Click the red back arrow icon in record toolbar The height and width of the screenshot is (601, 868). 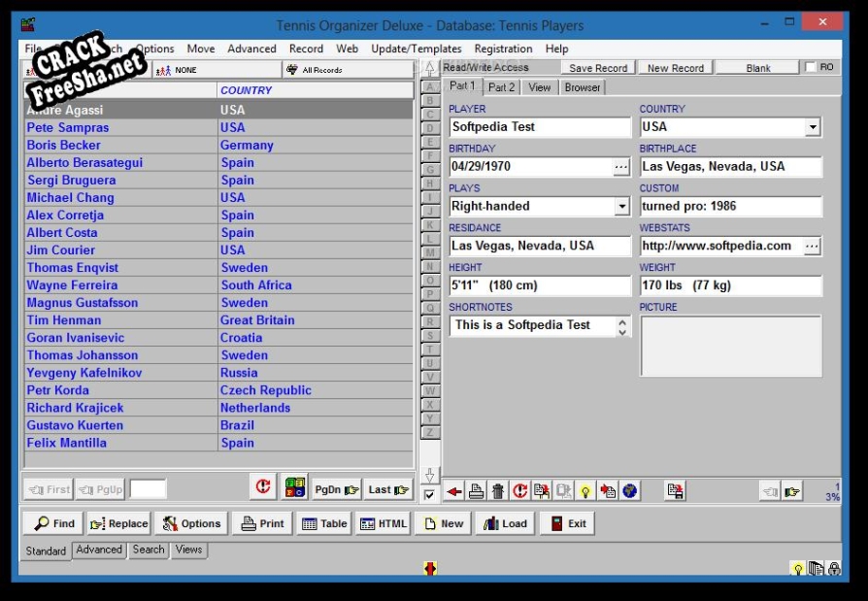(454, 491)
